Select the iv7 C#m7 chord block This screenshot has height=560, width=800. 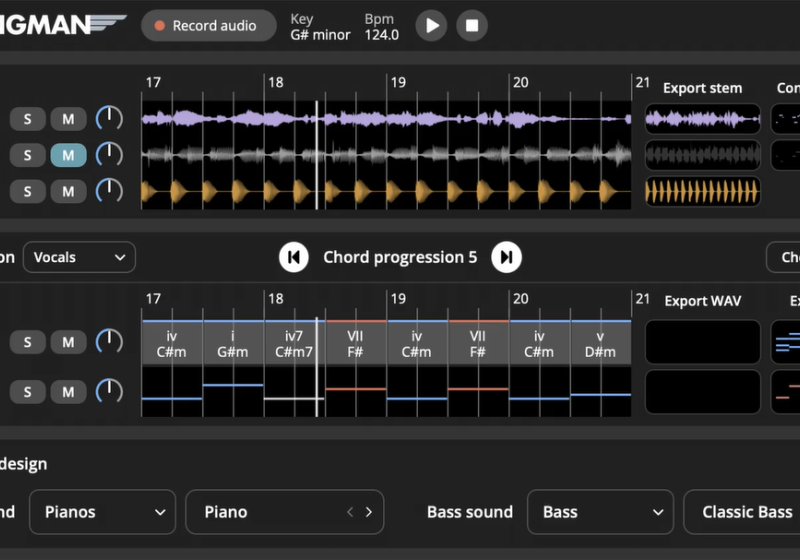point(294,344)
